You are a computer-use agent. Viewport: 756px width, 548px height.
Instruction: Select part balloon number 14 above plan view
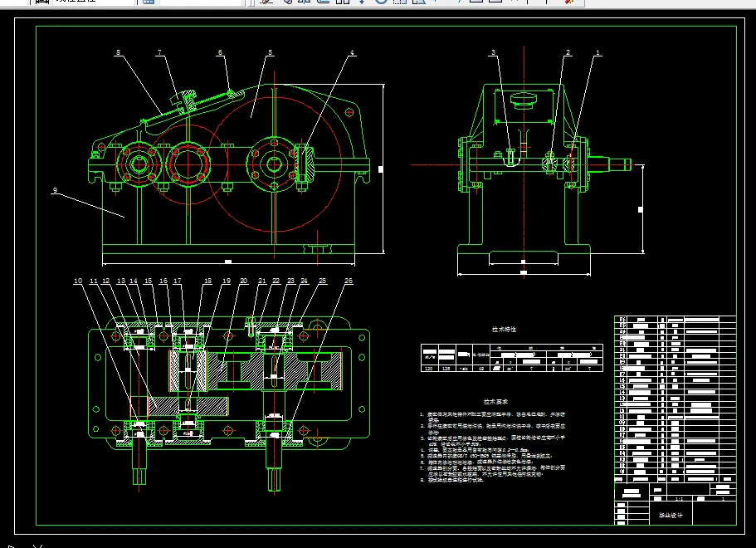134,281
